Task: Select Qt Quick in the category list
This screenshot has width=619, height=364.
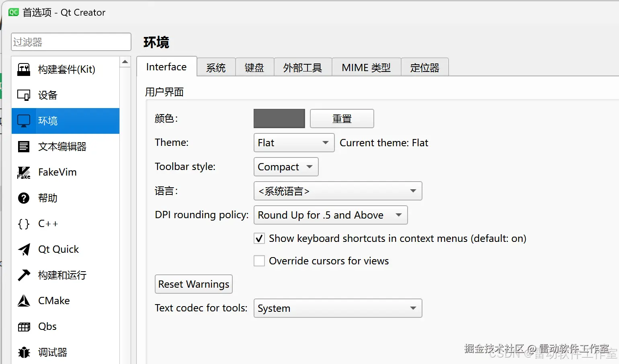Action: tap(66, 249)
